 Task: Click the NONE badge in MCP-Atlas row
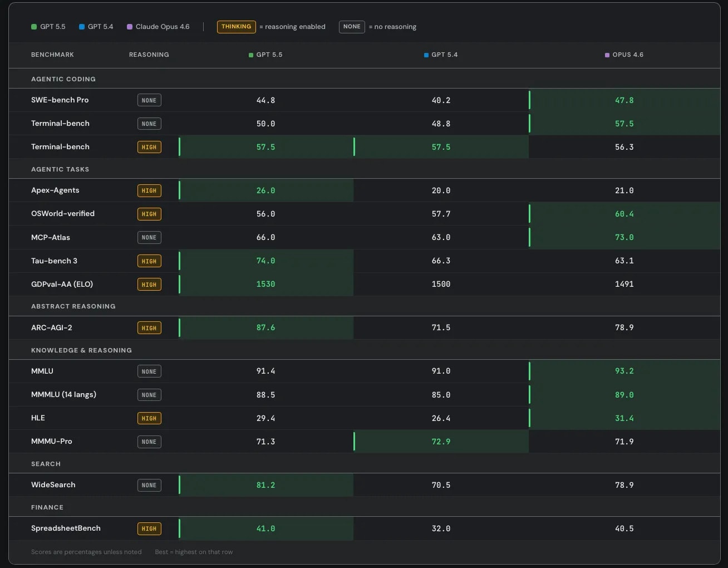click(149, 237)
